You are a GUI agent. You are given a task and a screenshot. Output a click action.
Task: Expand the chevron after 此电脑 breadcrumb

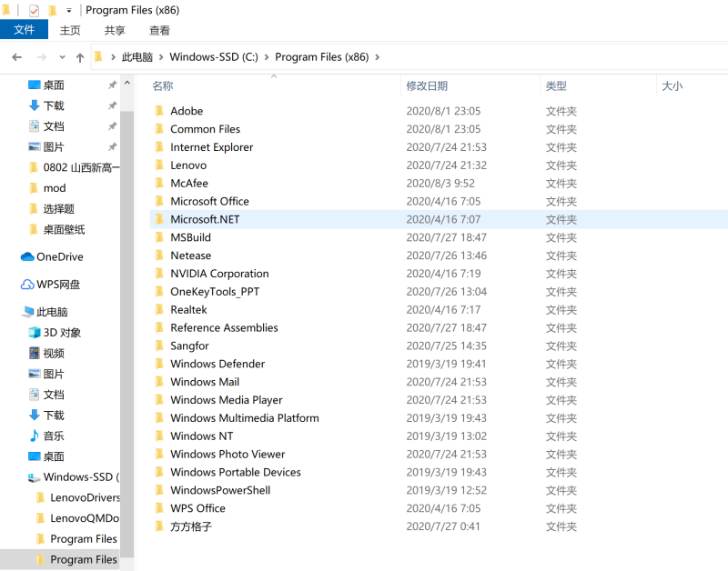point(161,57)
